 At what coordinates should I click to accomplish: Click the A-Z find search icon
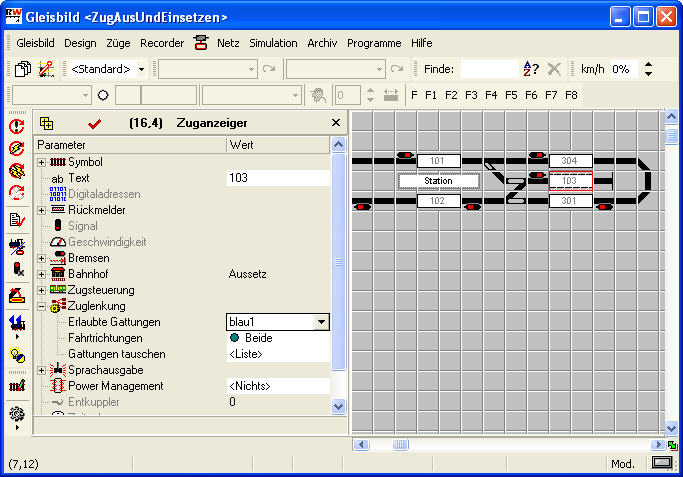click(531, 69)
